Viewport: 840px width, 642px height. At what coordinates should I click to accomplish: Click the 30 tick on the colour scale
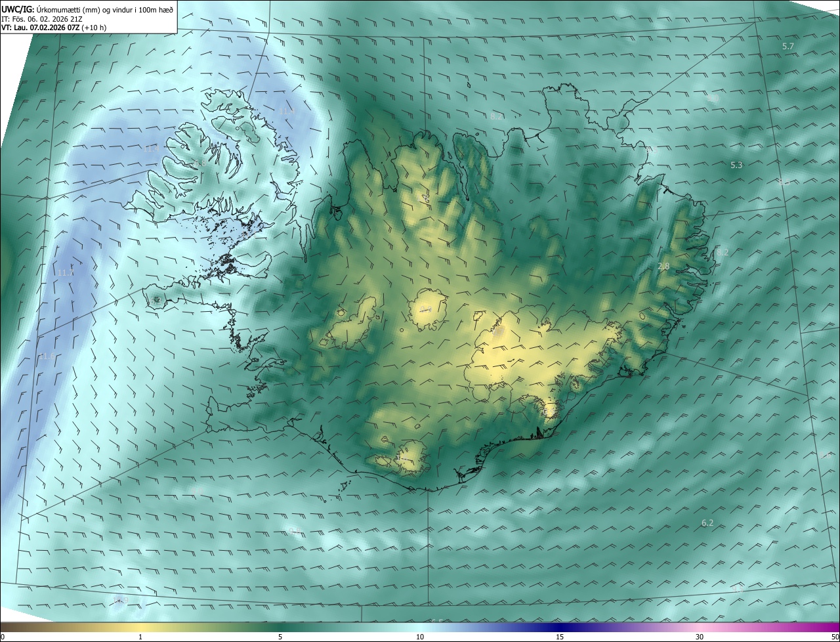coord(700,637)
